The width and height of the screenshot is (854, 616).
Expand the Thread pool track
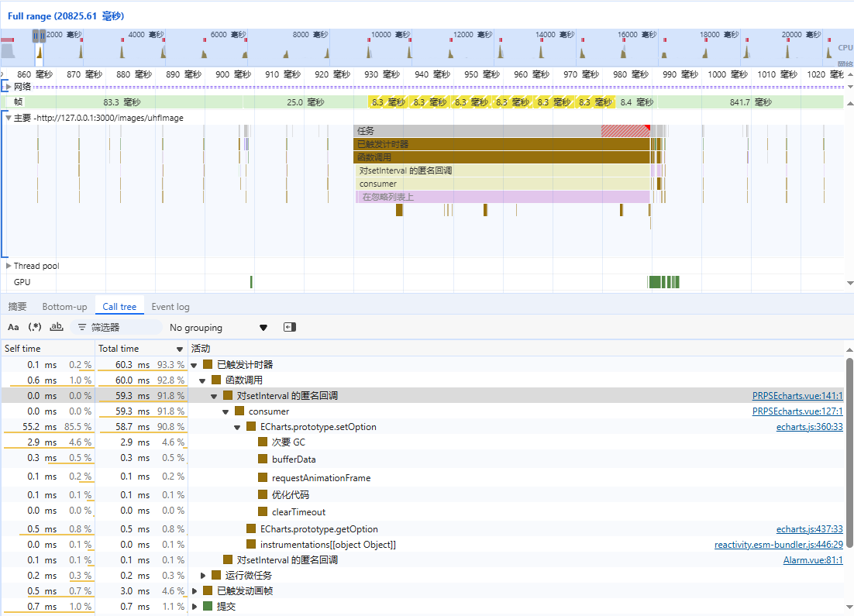point(9,266)
